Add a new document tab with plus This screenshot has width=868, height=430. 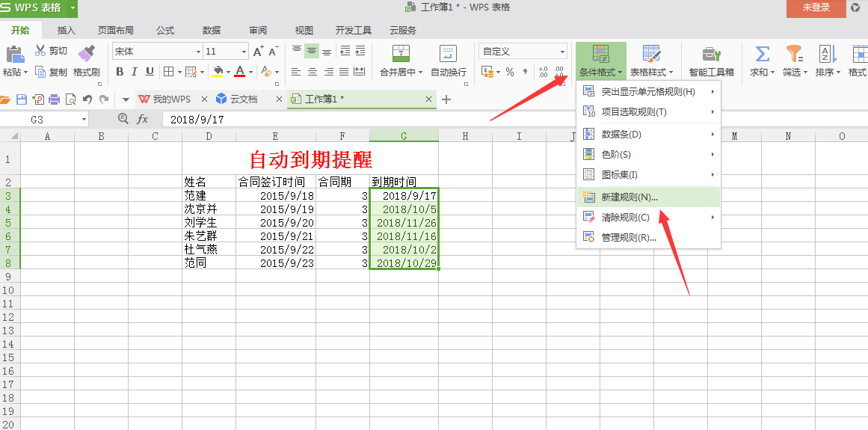pyautogui.click(x=446, y=99)
